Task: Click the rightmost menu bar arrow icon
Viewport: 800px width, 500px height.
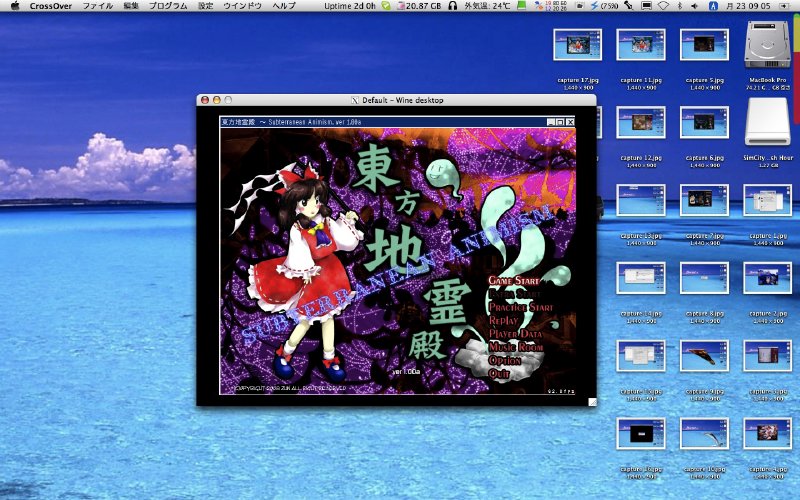Action: (x=784, y=6)
